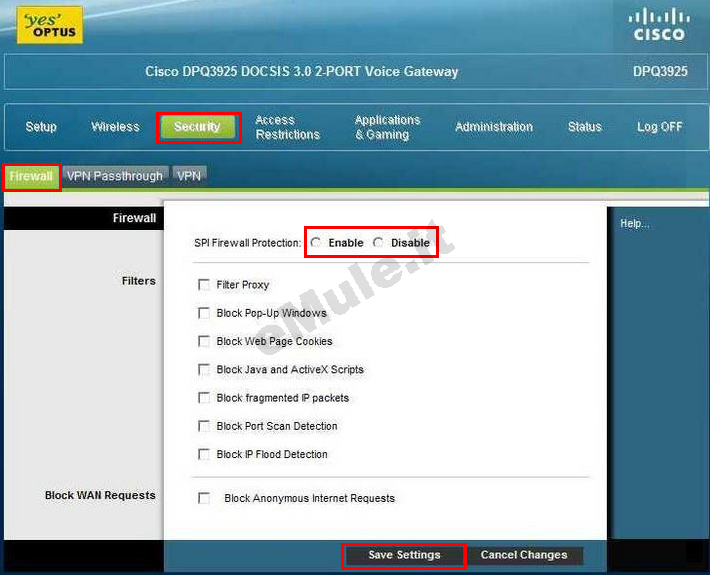Open the Administration menu
This screenshot has width=710, height=575.
pyautogui.click(x=494, y=127)
